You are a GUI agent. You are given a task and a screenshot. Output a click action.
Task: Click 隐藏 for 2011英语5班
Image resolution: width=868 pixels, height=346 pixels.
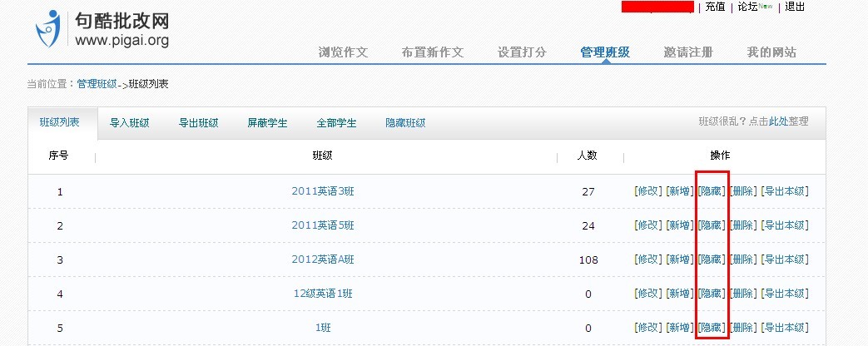coord(712,225)
